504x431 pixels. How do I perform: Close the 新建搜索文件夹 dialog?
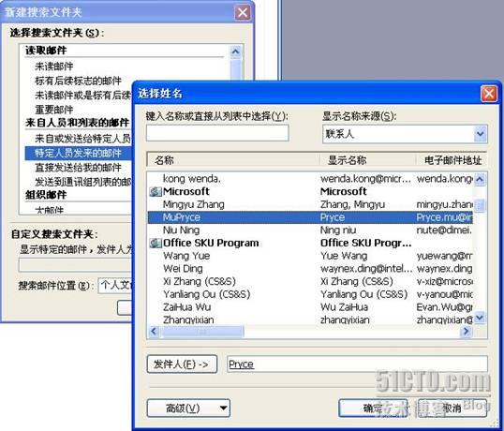243,13
